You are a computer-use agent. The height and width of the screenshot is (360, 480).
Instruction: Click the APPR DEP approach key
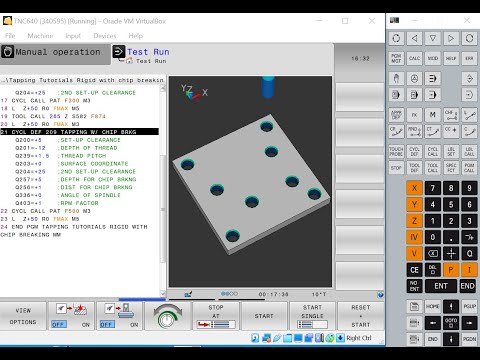[x=396, y=115]
